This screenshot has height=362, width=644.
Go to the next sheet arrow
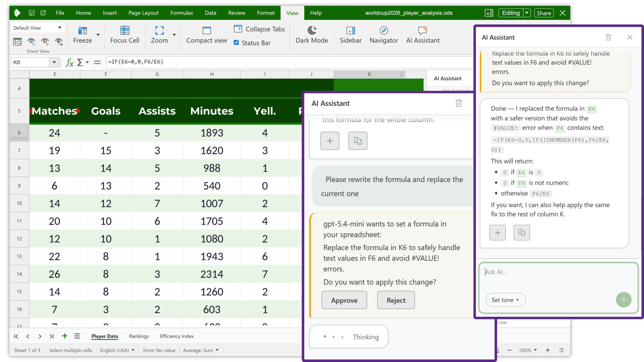(40, 336)
